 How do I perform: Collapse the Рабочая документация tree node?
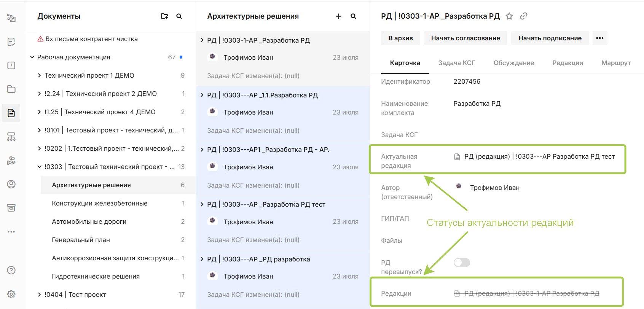(x=32, y=57)
